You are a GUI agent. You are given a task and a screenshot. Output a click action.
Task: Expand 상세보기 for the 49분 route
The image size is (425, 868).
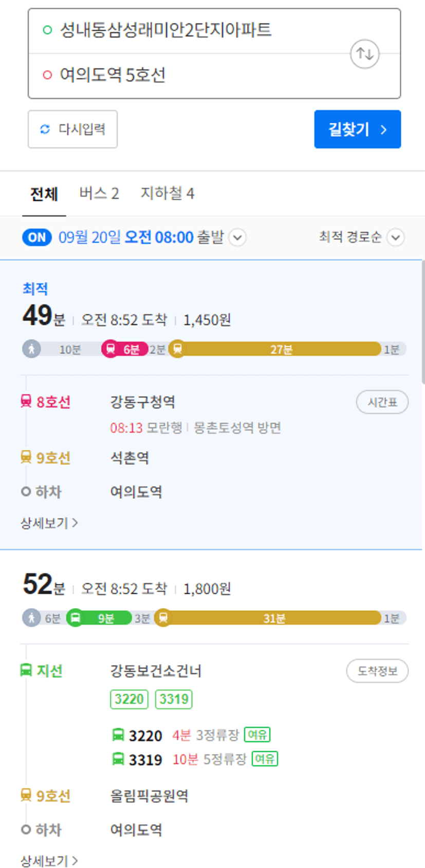[x=49, y=523]
